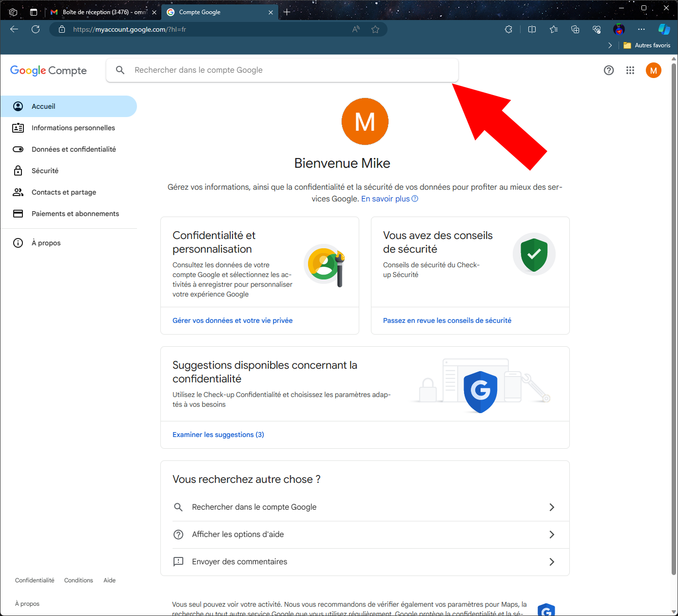Open the footer Confidentialité link
Image resolution: width=678 pixels, height=616 pixels.
point(35,580)
